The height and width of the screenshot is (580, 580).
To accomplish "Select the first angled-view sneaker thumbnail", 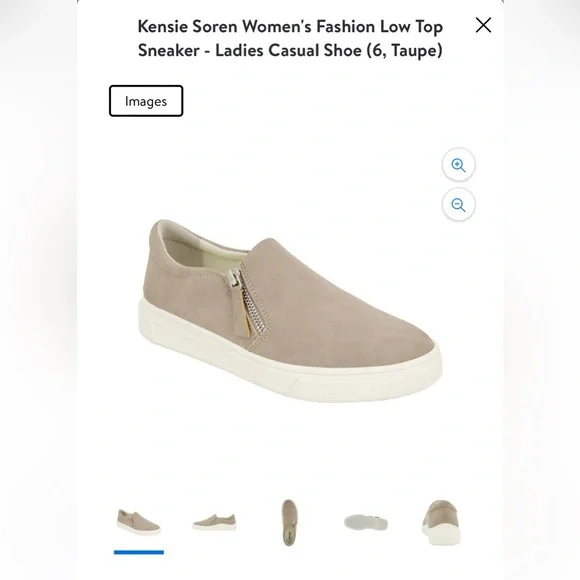I will click(x=139, y=522).
